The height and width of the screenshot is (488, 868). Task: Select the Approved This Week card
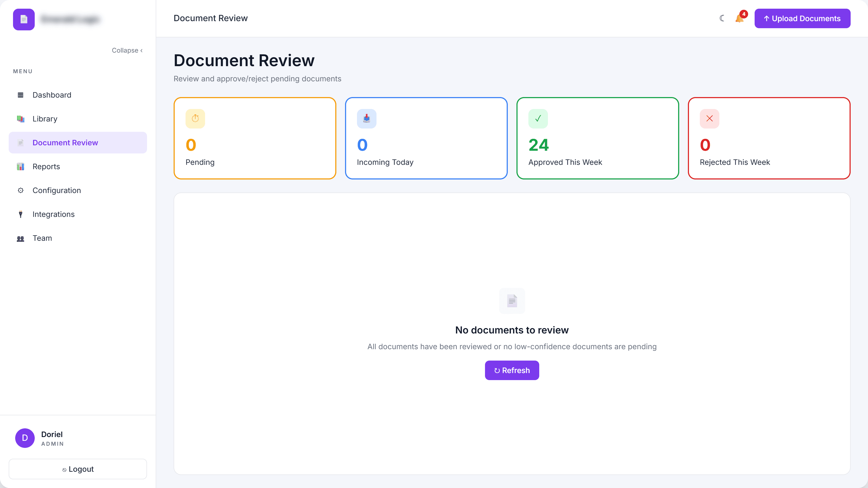click(x=598, y=139)
